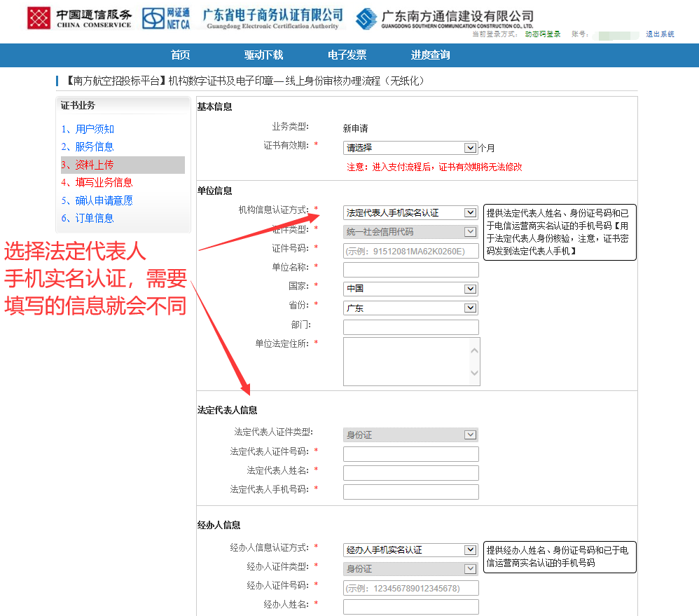Image resolution: width=699 pixels, height=616 pixels.
Task: Expand the 国家 dropdown showing 中国
Action: click(x=410, y=289)
